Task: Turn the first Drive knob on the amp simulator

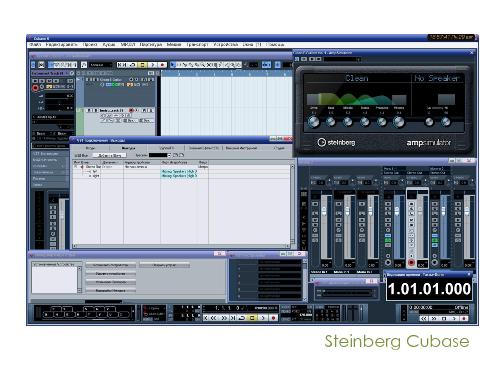Action: 313,122
